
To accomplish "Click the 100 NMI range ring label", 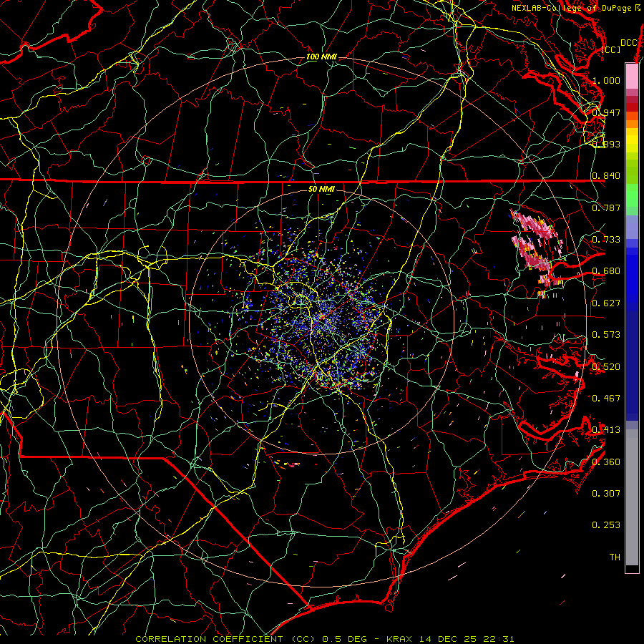I will 321,57.
